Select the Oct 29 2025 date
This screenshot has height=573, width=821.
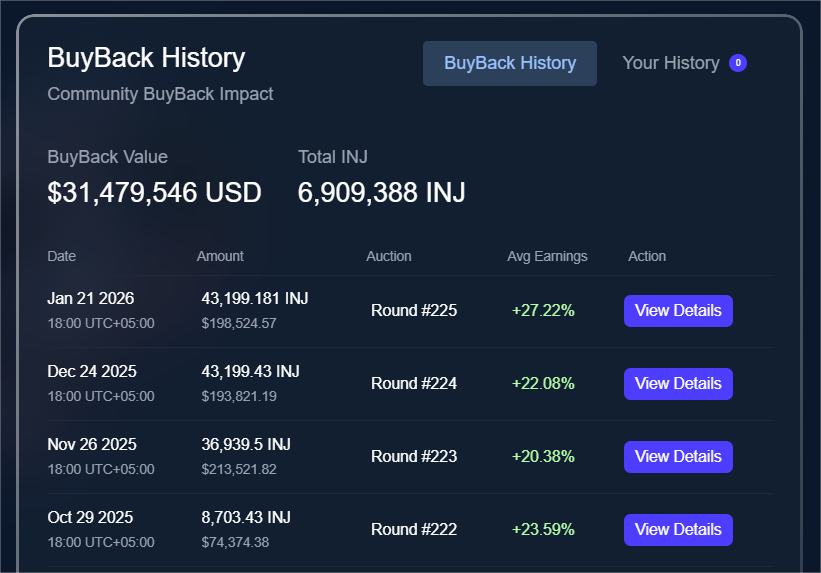click(90, 517)
